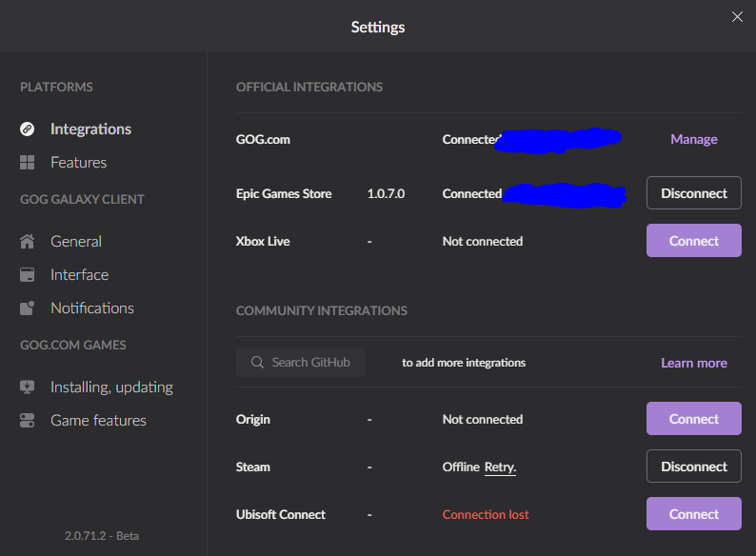Click Retry link next to Steam Offline
This screenshot has height=556, width=756.
(x=500, y=467)
